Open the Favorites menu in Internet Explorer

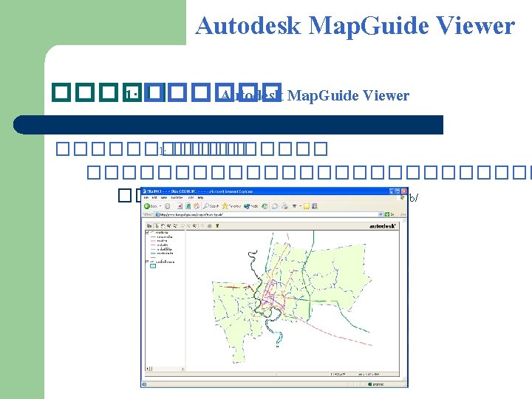pos(177,197)
